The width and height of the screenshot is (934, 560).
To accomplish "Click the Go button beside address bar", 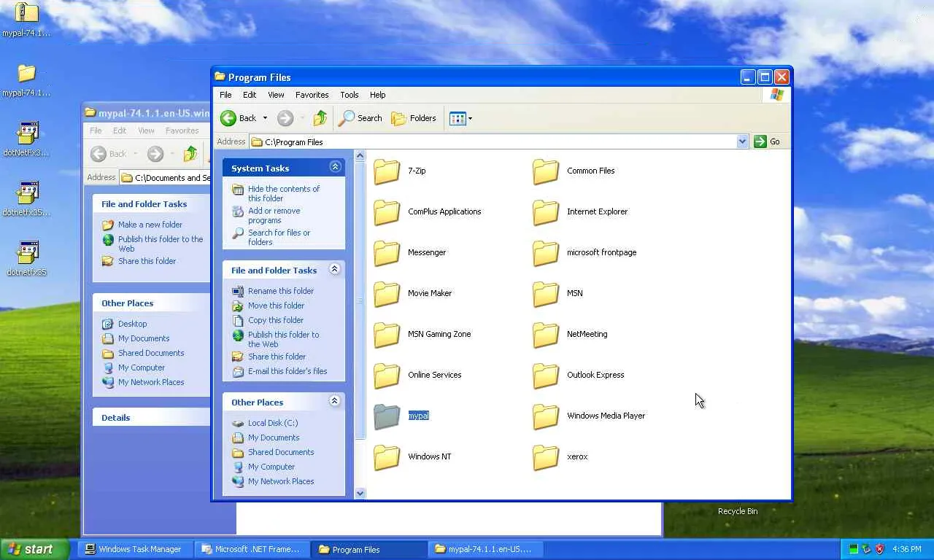I will pyautogui.click(x=768, y=141).
